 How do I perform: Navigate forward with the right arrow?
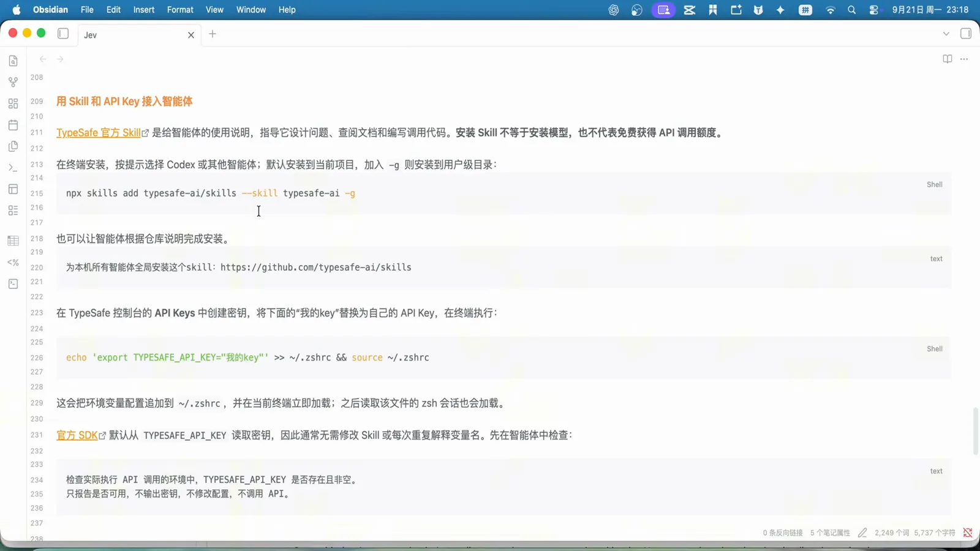[60, 59]
